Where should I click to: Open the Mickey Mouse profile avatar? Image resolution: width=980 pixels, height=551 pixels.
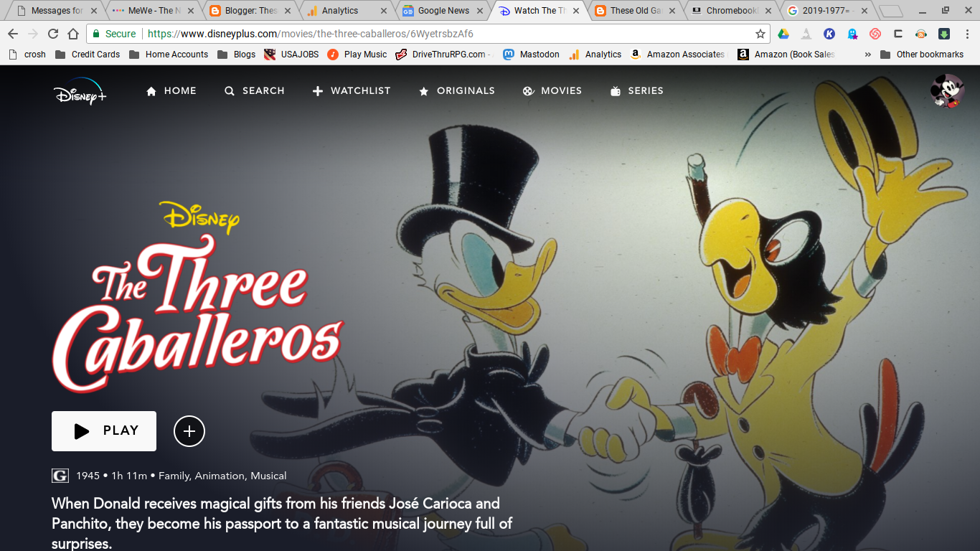click(x=947, y=90)
